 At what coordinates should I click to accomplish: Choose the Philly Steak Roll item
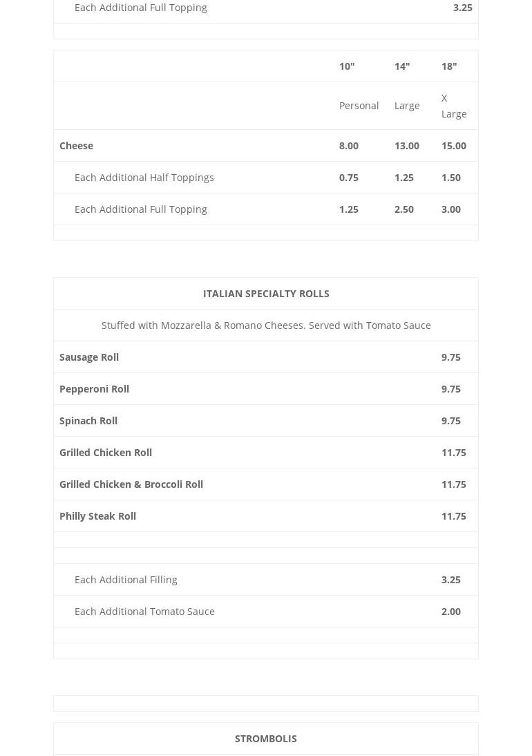point(97,516)
